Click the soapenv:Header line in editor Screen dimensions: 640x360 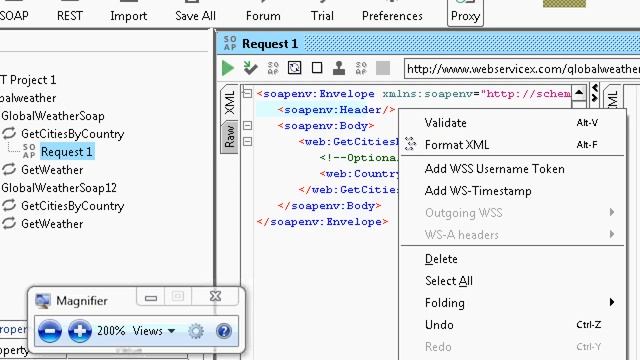[336, 110]
